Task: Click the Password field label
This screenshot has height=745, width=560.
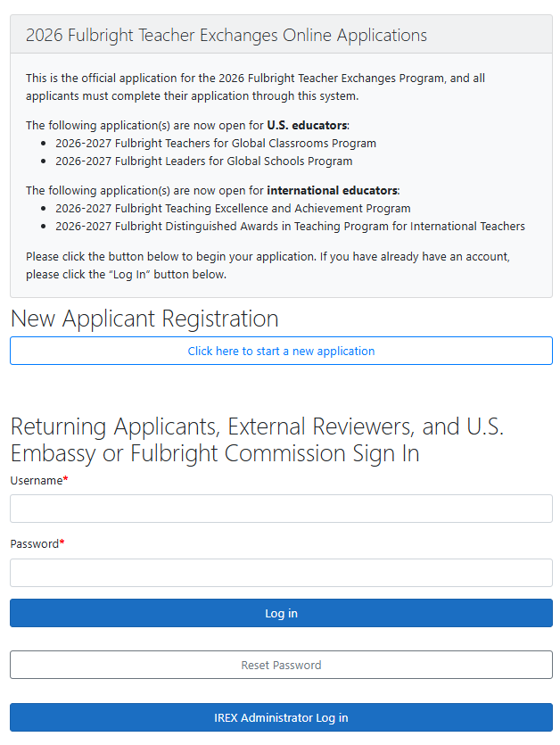Action: (35, 544)
